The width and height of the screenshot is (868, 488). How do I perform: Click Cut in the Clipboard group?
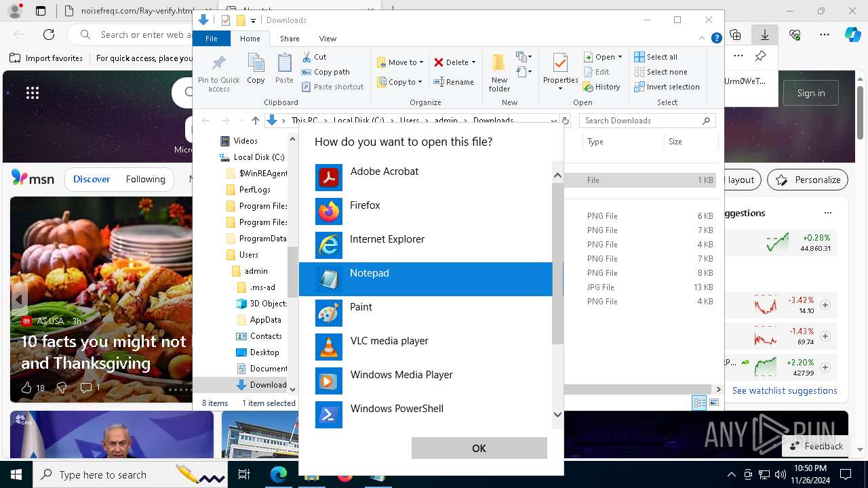(x=314, y=57)
